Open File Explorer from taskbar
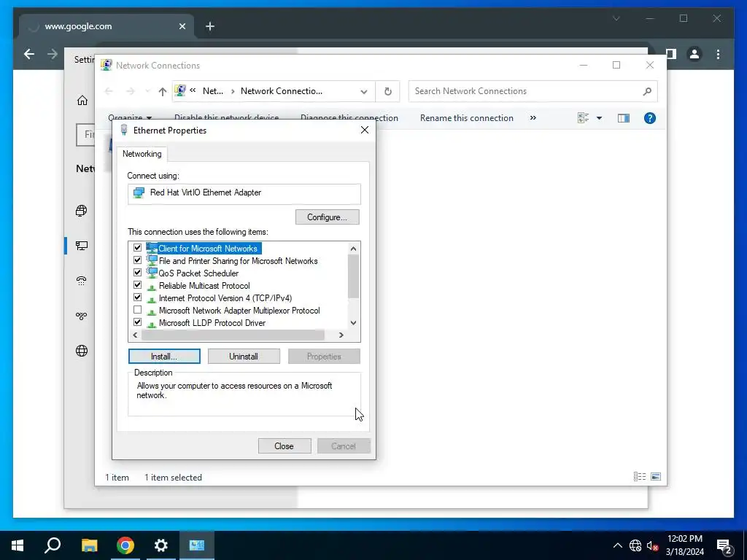Viewport: 747px width, 560px height. coord(89,545)
